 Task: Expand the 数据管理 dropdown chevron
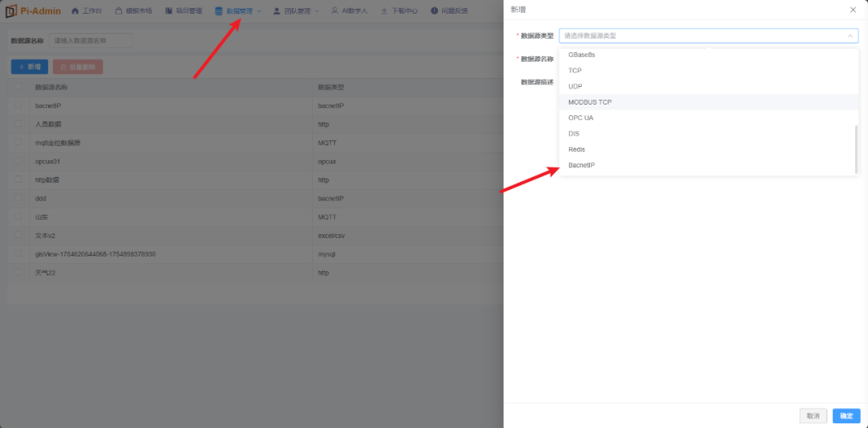(x=259, y=11)
